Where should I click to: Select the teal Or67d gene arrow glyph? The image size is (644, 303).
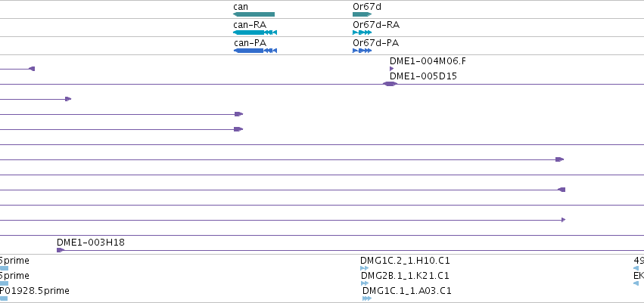pyautogui.click(x=362, y=14)
